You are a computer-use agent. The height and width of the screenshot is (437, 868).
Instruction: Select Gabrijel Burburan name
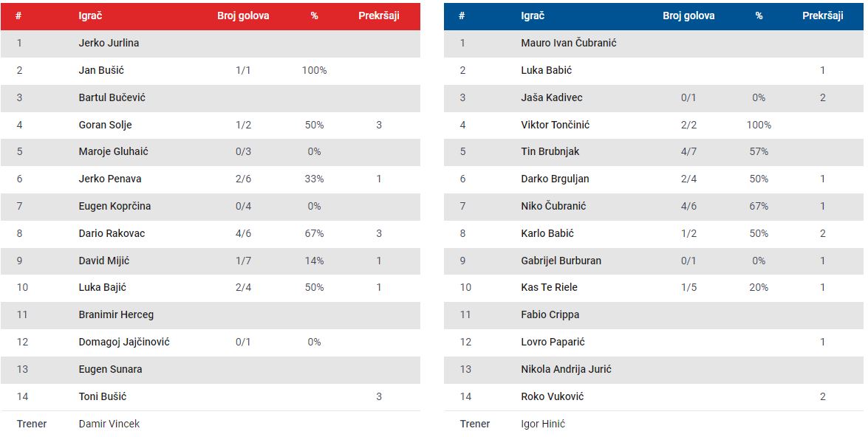point(561,261)
